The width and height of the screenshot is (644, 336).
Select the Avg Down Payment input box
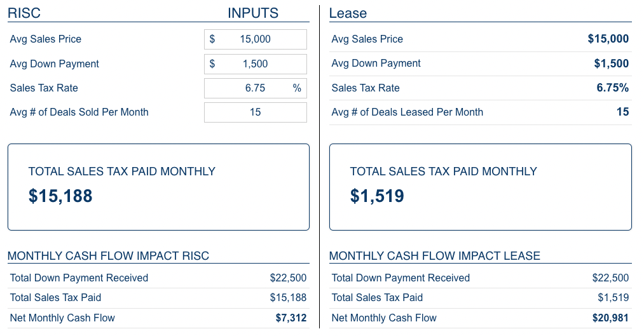click(x=255, y=64)
